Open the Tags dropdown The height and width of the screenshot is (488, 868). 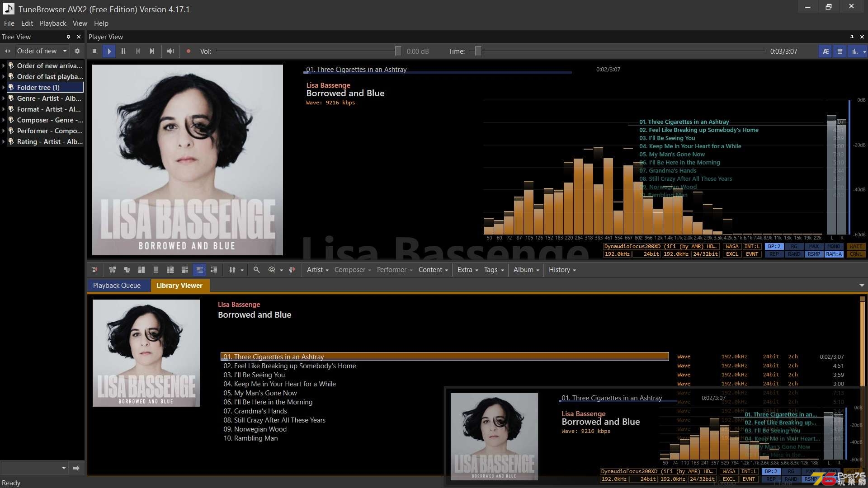(494, 270)
